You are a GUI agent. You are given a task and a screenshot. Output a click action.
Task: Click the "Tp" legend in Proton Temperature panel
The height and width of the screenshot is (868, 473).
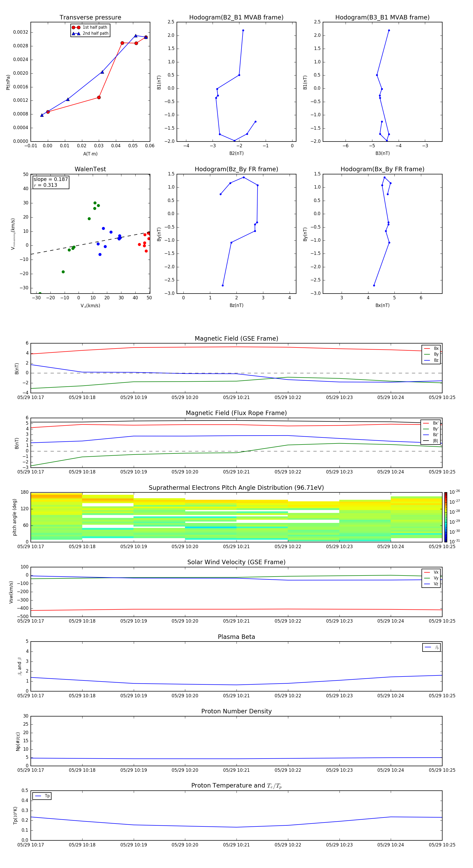[x=42, y=796]
